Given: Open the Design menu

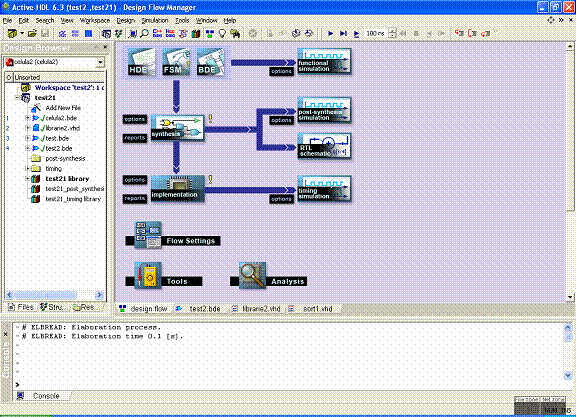Looking at the screenshot, I should tap(126, 21).
